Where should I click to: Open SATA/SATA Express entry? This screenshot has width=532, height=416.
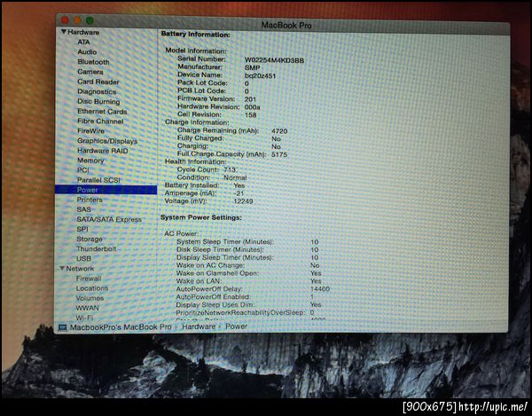(x=109, y=219)
